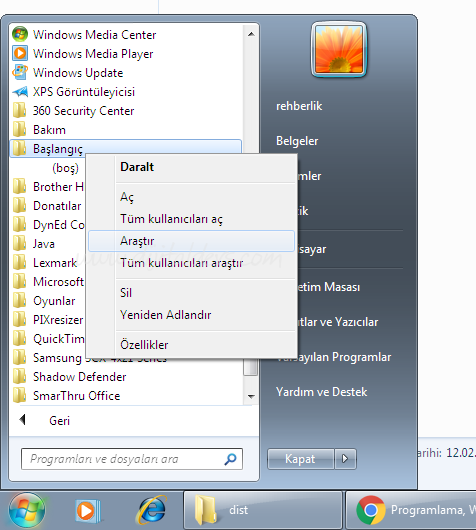The image size is (476, 530).
Task: Open Windows Media Player label
Action: coord(93,54)
